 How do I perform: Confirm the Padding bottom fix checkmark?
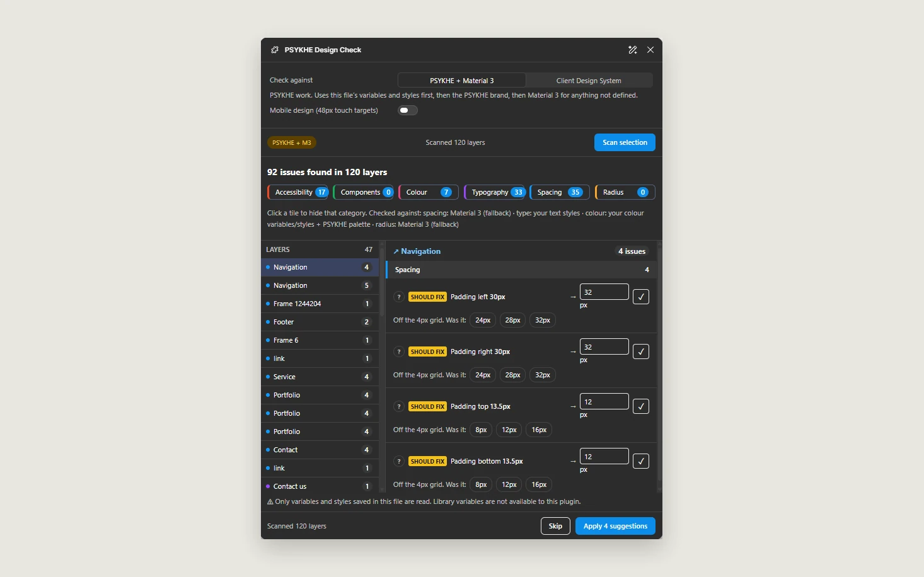pos(641,461)
